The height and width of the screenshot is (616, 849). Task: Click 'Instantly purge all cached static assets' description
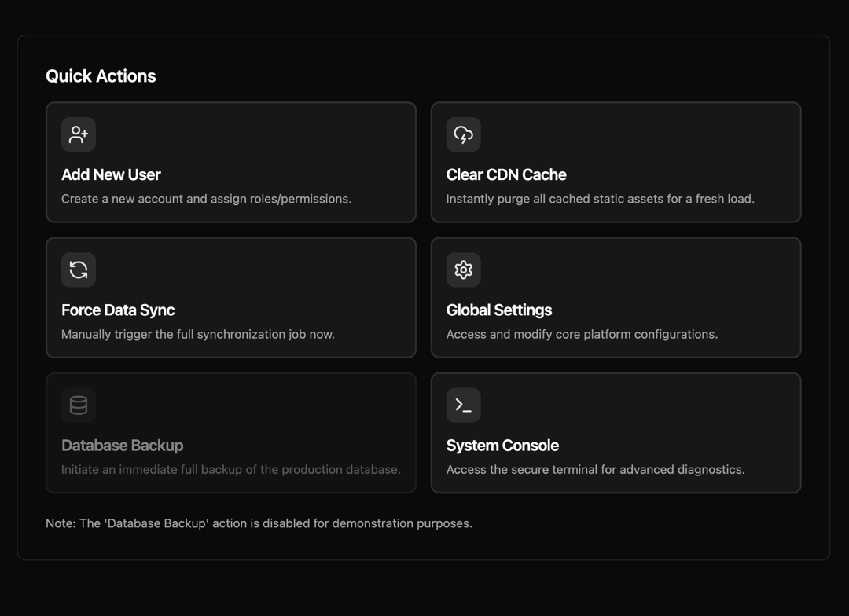pyautogui.click(x=601, y=200)
